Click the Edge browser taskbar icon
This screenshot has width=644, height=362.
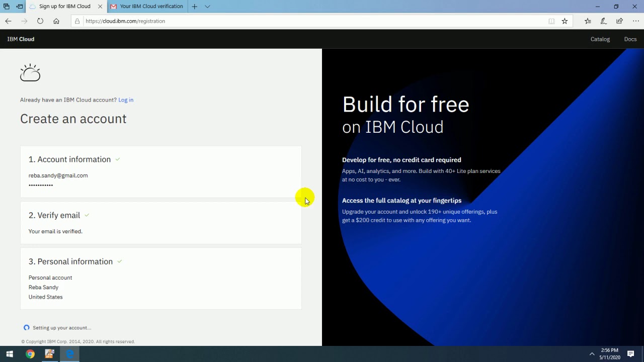click(x=69, y=354)
